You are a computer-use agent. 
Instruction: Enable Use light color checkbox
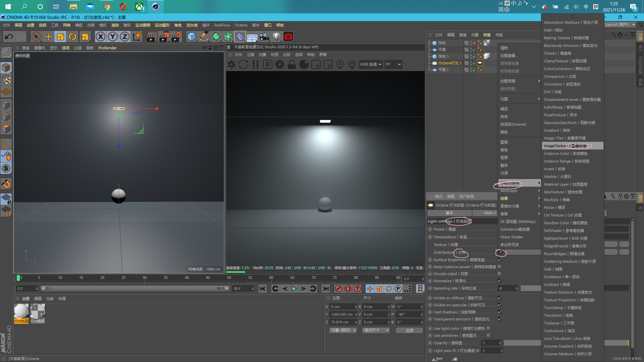tap(489, 328)
